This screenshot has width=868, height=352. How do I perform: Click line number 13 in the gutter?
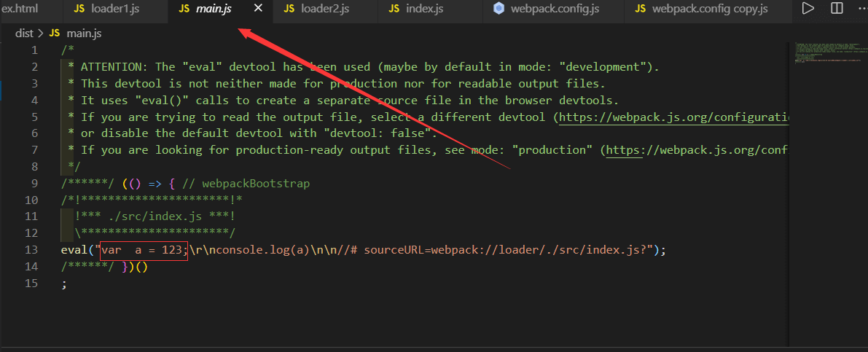click(x=31, y=250)
